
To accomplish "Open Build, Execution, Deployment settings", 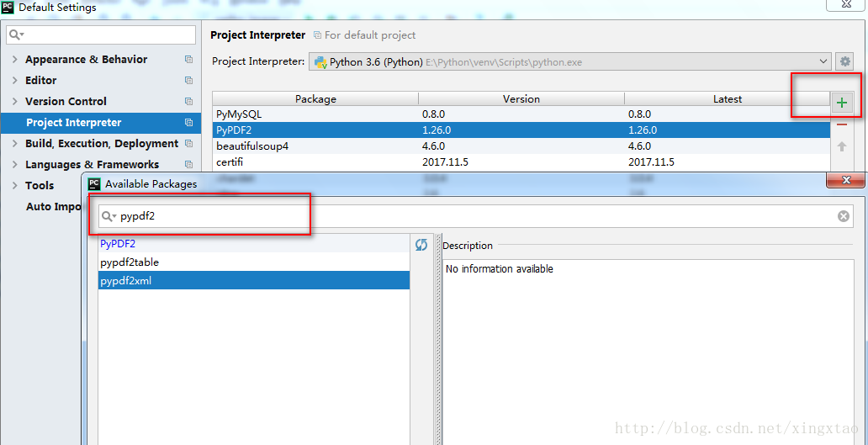I will 101,144.
